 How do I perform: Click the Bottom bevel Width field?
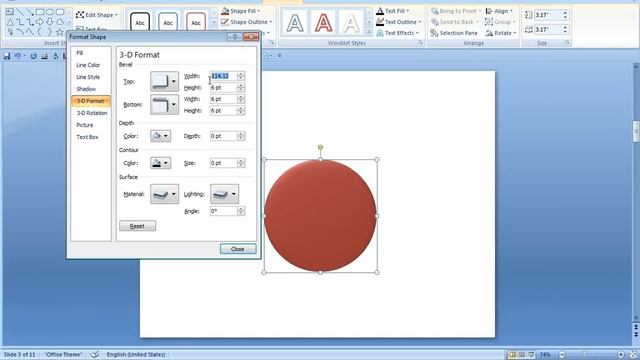223,99
